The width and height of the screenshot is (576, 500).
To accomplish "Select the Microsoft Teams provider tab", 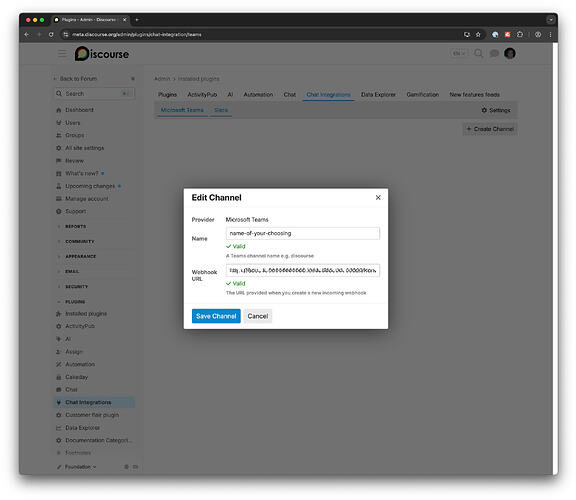I will click(x=182, y=110).
